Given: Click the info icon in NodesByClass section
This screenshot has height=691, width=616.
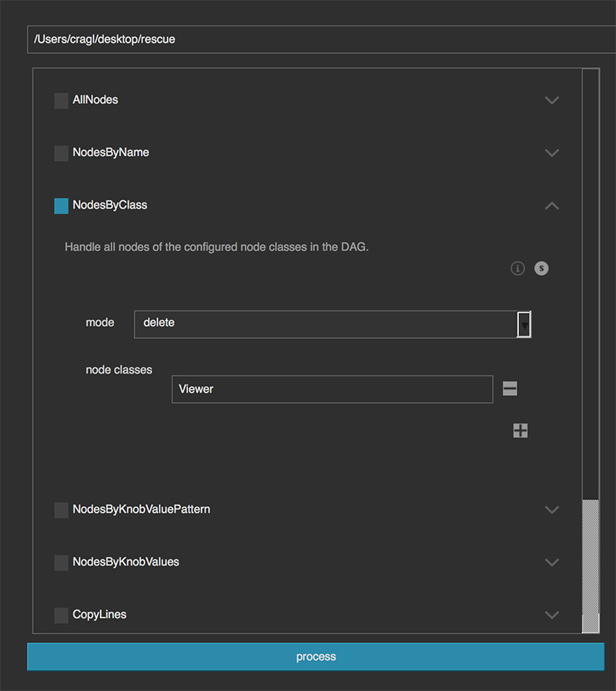Looking at the screenshot, I should point(517,268).
